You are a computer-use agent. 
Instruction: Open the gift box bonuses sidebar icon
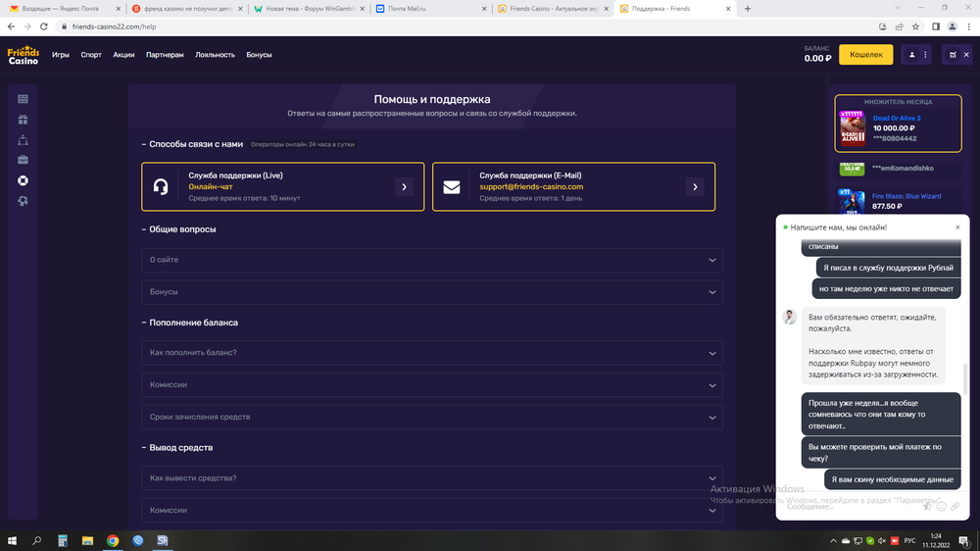23,120
